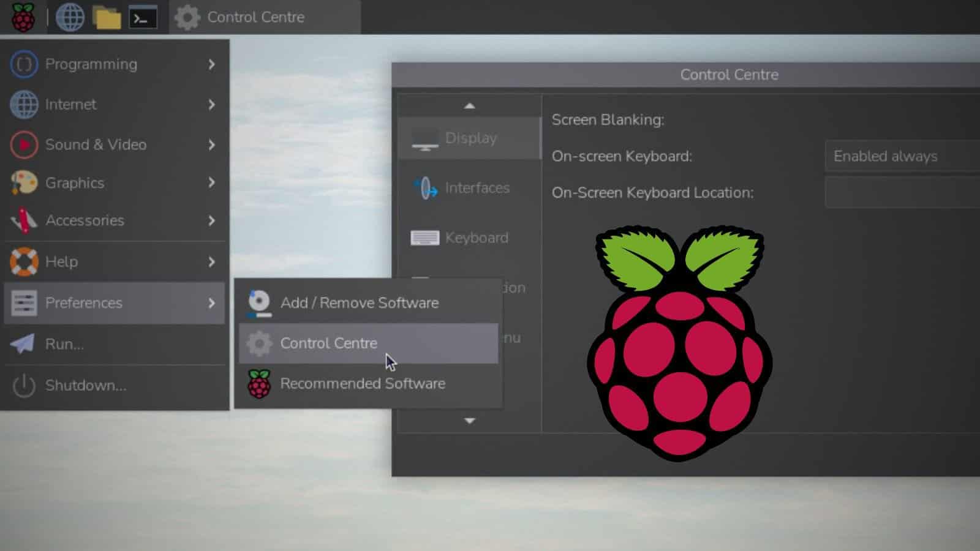This screenshot has width=980, height=551.
Task: Select the Run... menu entry
Action: (x=115, y=344)
